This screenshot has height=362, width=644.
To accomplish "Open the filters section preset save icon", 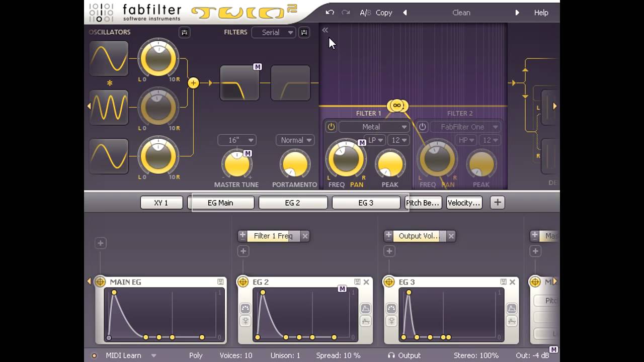I will 304,32.
